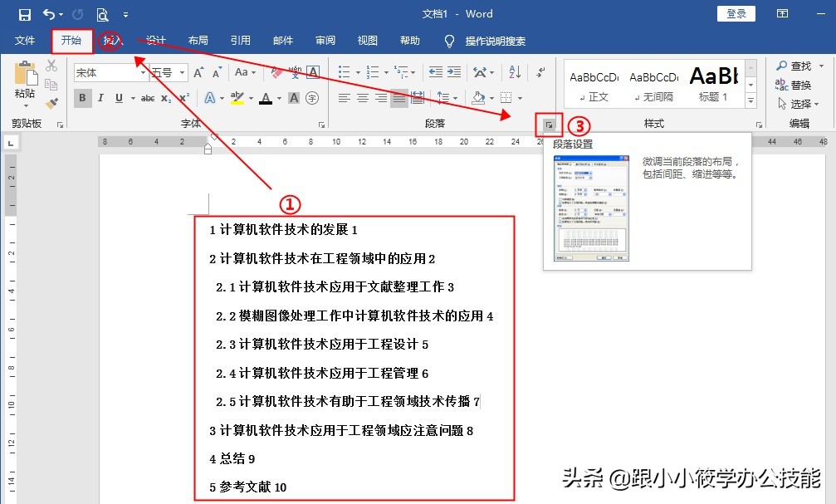
Task: Click the sort icon in the paragraph group
Action: [515, 72]
